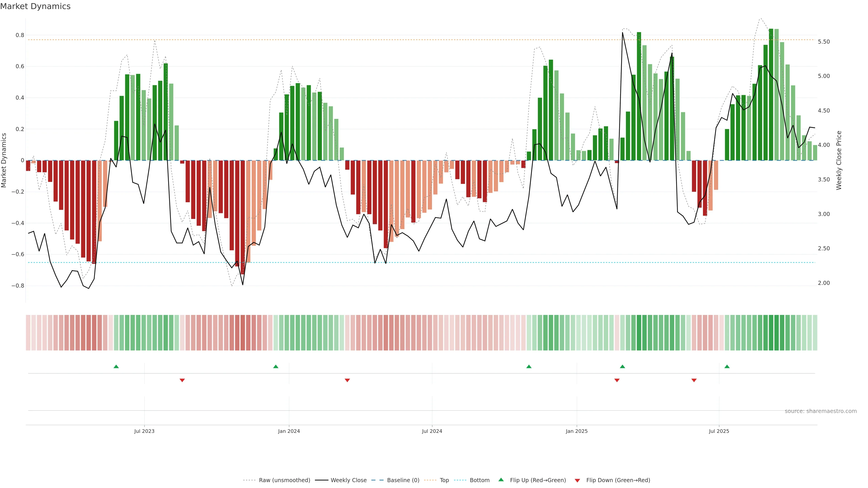Toggle the Top legend entry
Viewport: 868px width, 488px height.
pyautogui.click(x=444, y=480)
